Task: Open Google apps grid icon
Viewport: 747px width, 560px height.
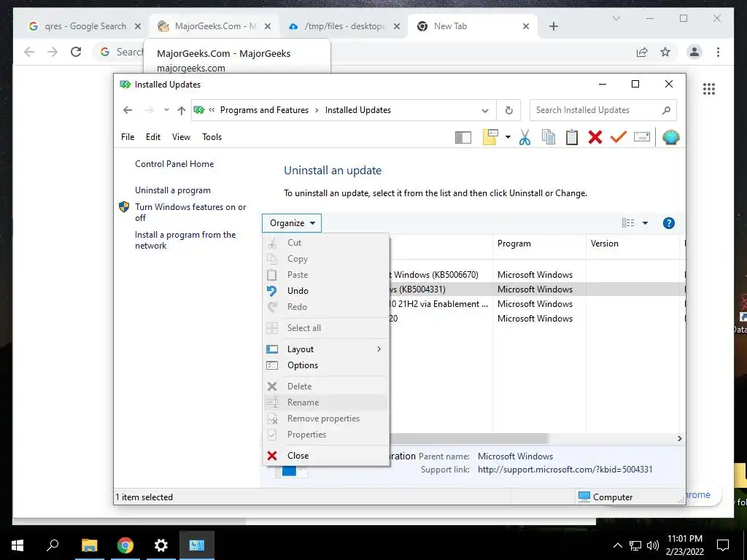Action: coord(709,88)
